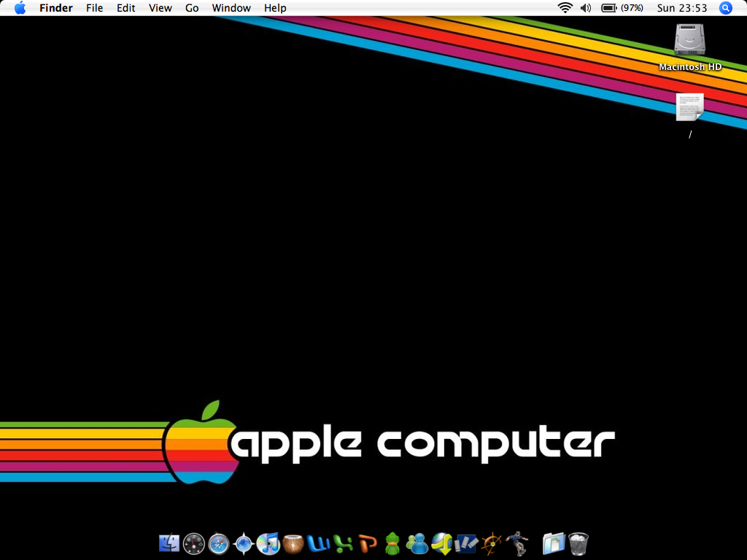The height and width of the screenshot is (560, 747).
Task: Click the Sun 23:53 clock
Action: click(682, 8)
